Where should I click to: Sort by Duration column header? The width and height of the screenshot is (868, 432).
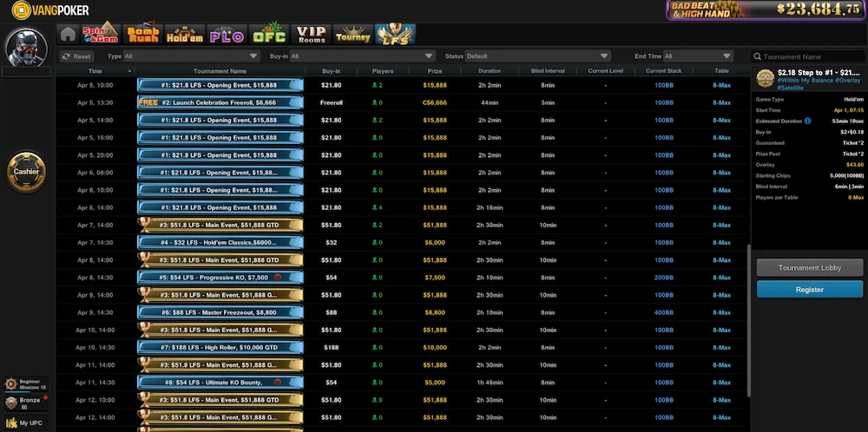(x=490, y=71)
